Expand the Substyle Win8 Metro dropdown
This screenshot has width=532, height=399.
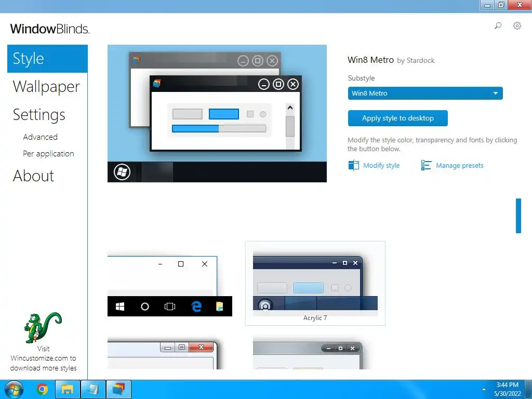425,94
